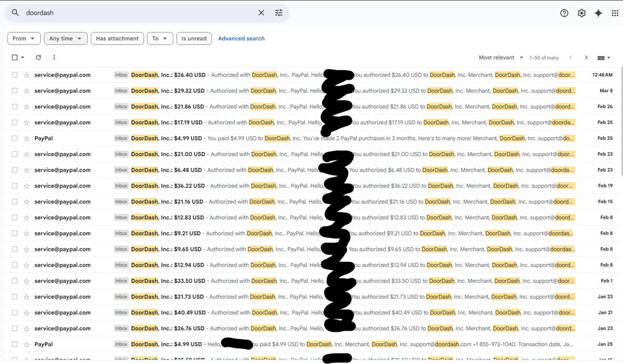Open the More options three-dot menu
Viewport: 623px width, 364px height.
point(54,58)
